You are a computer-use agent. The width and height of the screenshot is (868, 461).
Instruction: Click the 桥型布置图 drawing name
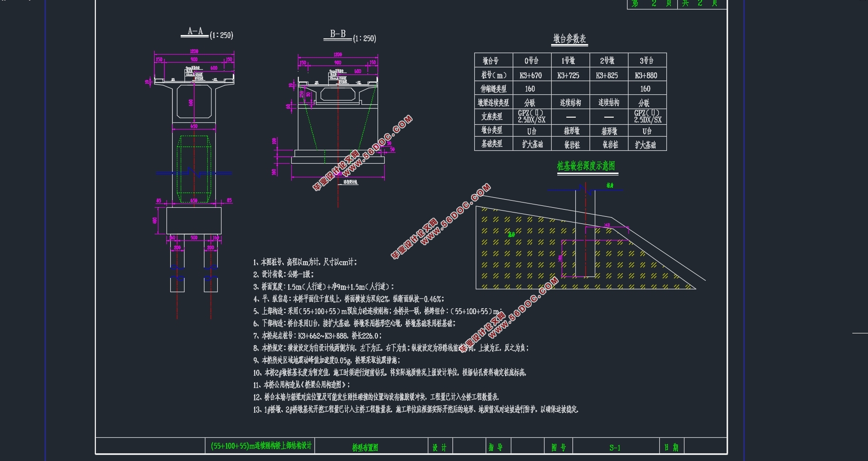365,447
